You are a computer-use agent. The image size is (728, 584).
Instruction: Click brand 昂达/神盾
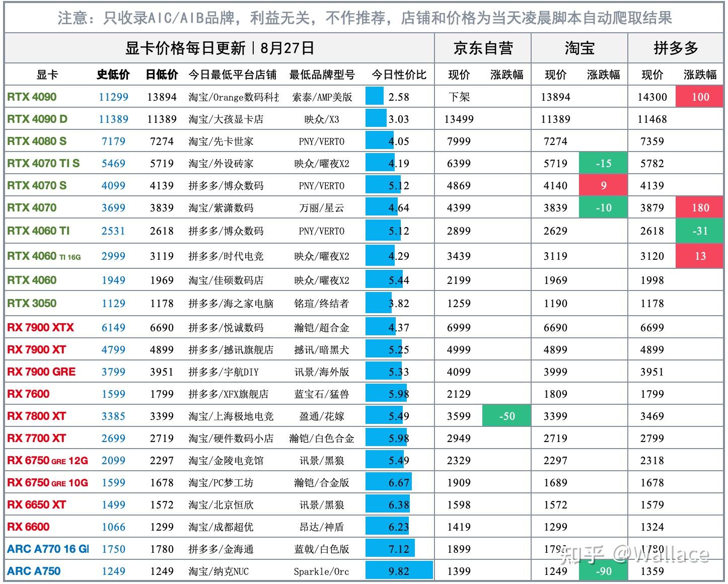pyautogui.click(x=322, y=527)
